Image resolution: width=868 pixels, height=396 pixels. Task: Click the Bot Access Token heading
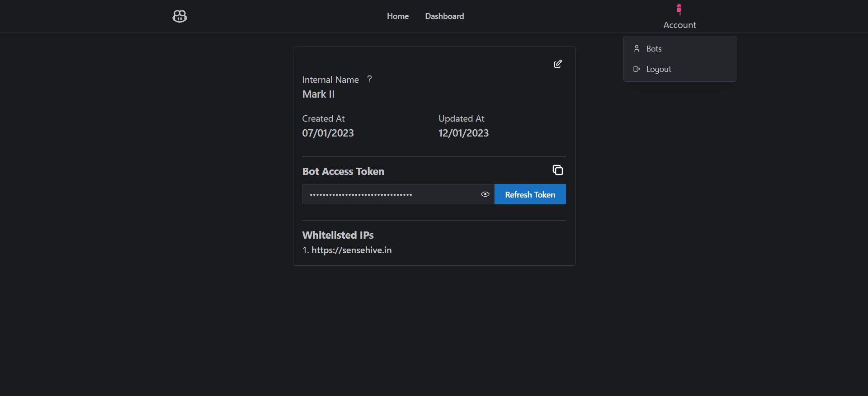coord(343,171)
